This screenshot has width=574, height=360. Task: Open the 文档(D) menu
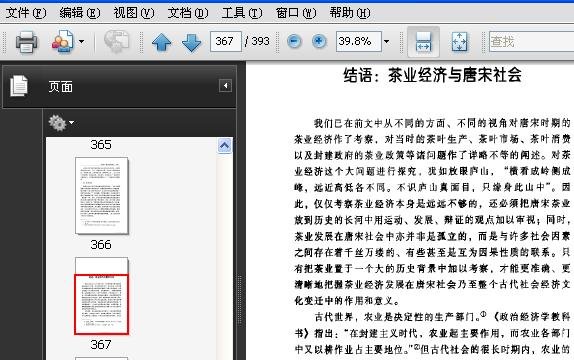pyautogui.click(x=188, y=13)
